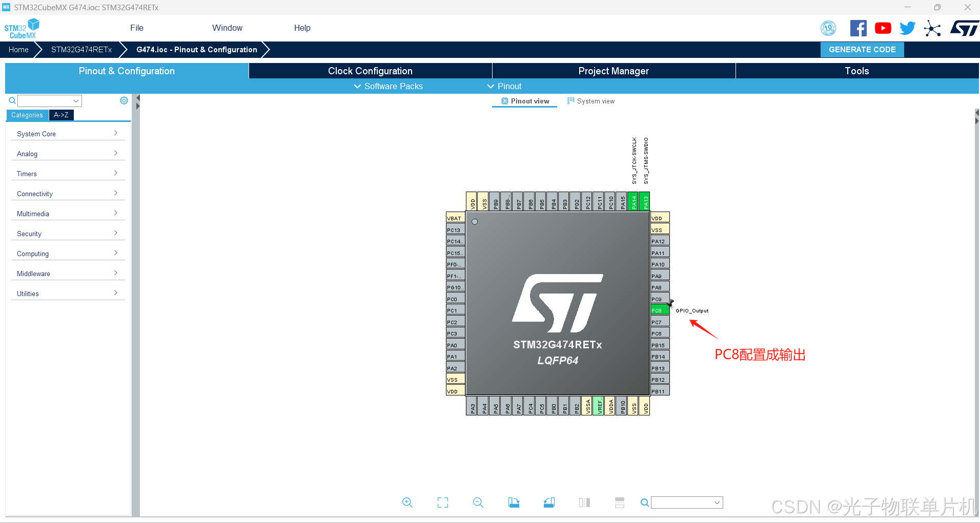Select the Pinout view tab

pos(525,101)
